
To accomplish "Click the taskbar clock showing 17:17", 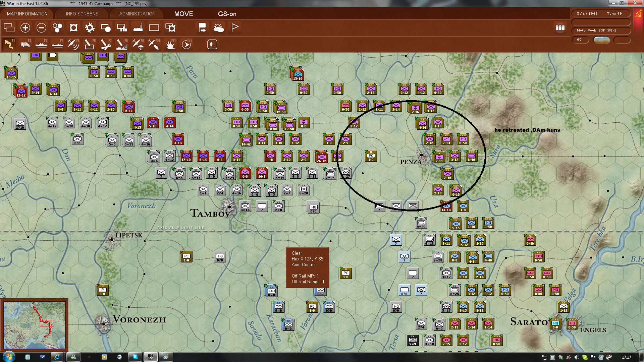I will (626, 357).
